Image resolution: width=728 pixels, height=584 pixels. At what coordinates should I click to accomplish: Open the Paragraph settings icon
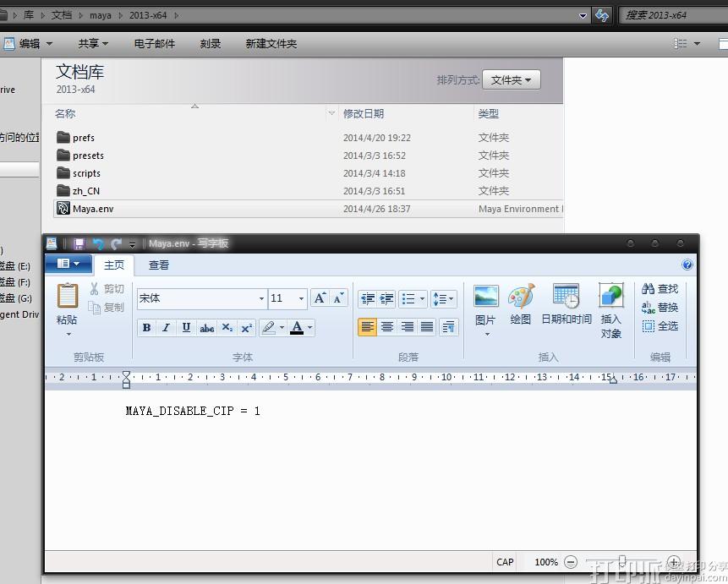coord(448,327)
